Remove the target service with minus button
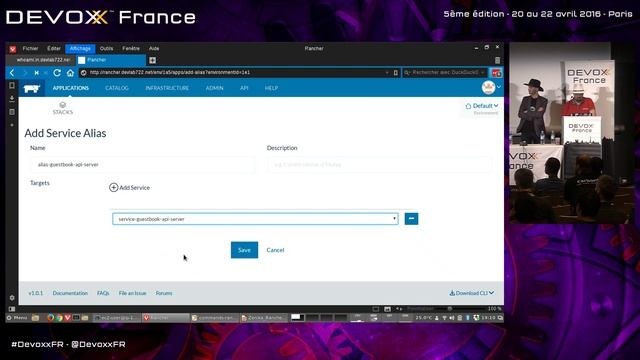This screenshot has height=360, width=640. (x=411, y=219)
